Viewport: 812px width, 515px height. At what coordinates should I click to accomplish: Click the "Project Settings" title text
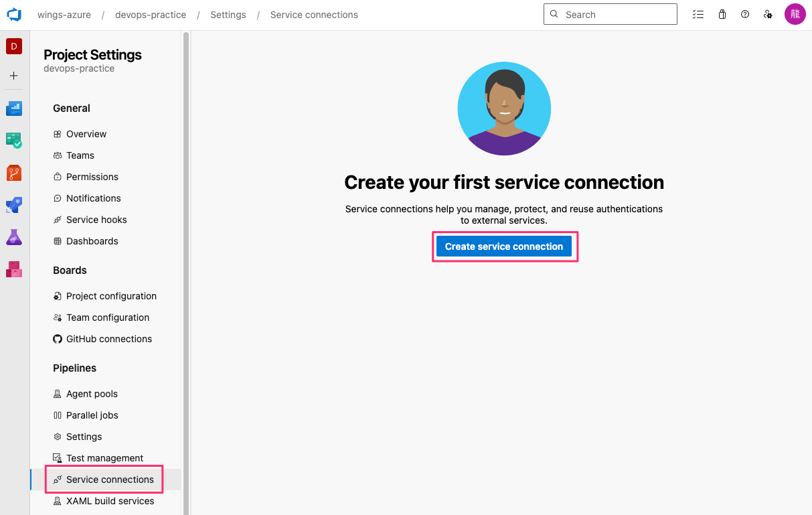(92, 55)
